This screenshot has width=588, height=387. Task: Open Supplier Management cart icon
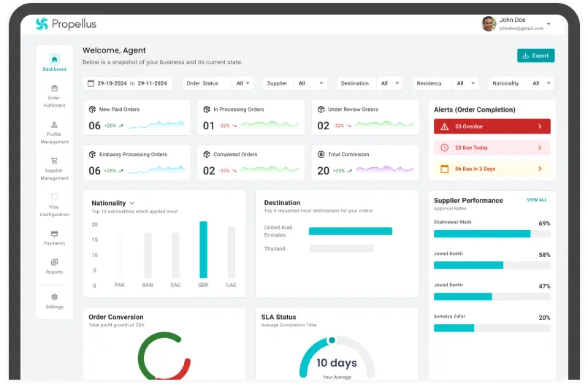click(x=54, y=161)
